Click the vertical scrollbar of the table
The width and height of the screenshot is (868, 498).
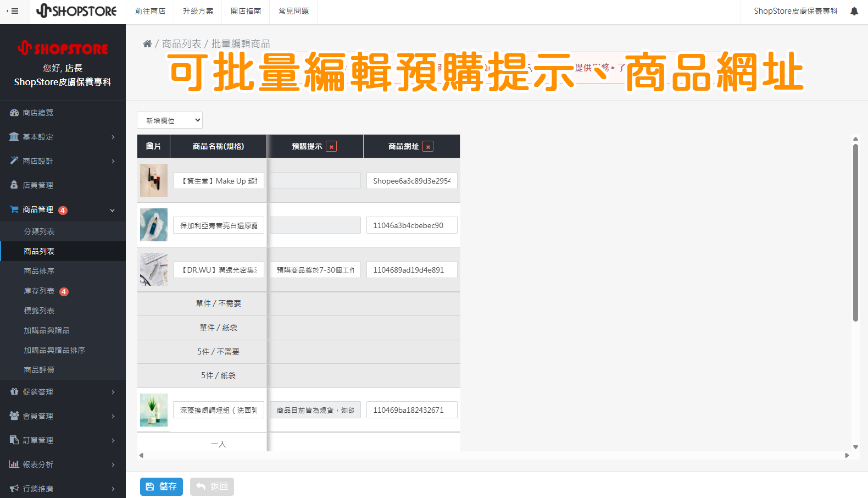[855, 233]
